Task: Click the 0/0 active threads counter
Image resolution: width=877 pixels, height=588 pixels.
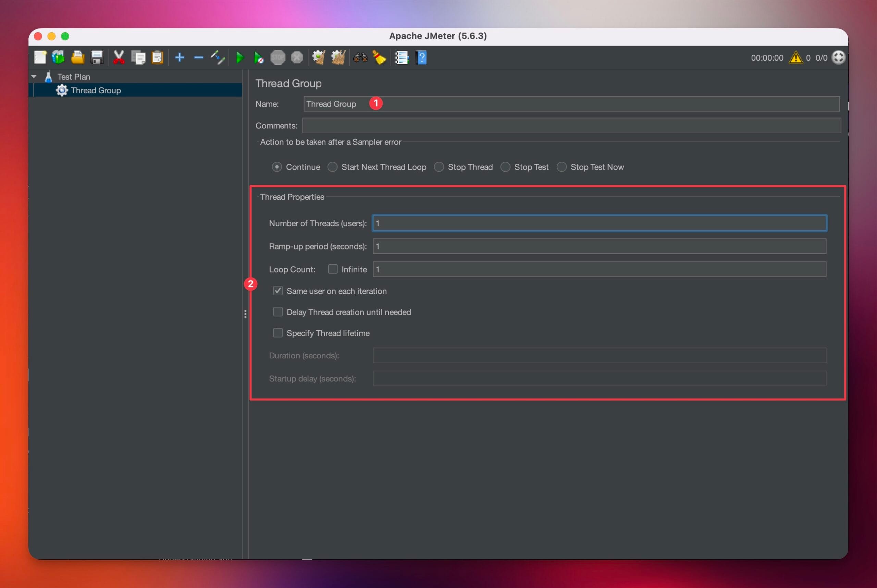Action: [821, 58]
